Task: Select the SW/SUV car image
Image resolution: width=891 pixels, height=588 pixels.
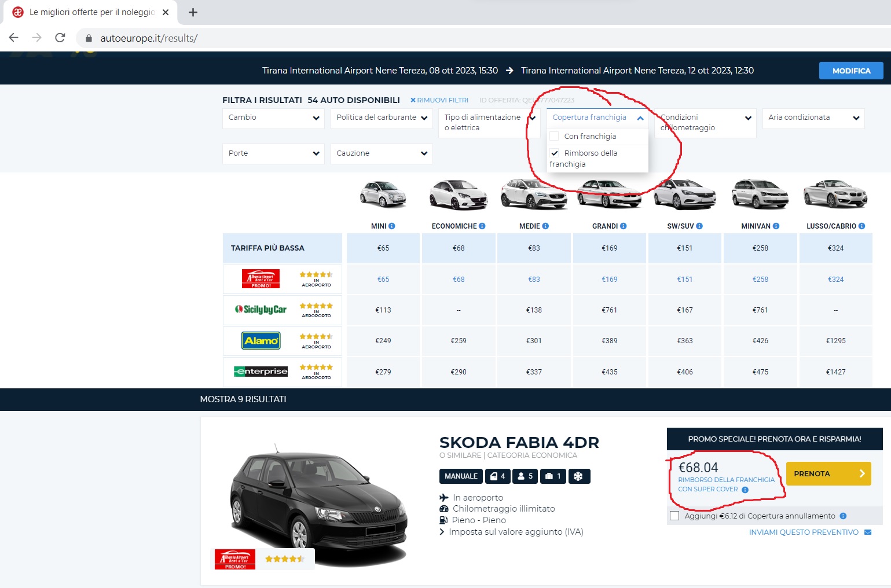Action: (685, 194)
